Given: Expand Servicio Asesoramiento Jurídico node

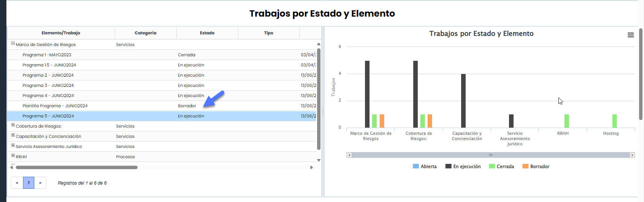Looking at the screenshot, I should coord(13,146).
